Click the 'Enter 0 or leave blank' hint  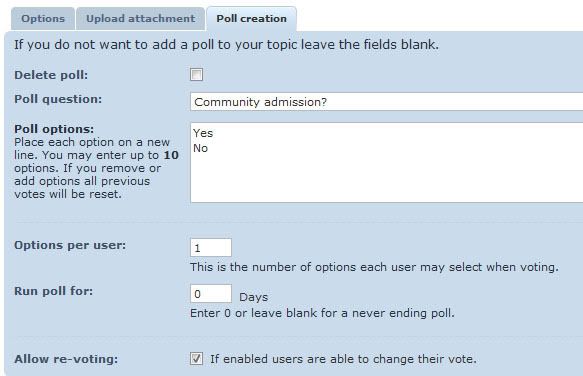(x=322, y=313)
